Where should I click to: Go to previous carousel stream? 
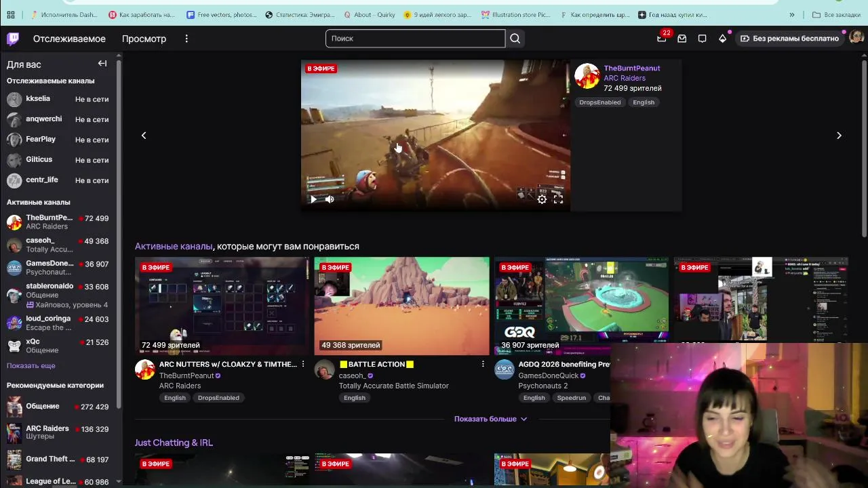(x=144, y=136)
